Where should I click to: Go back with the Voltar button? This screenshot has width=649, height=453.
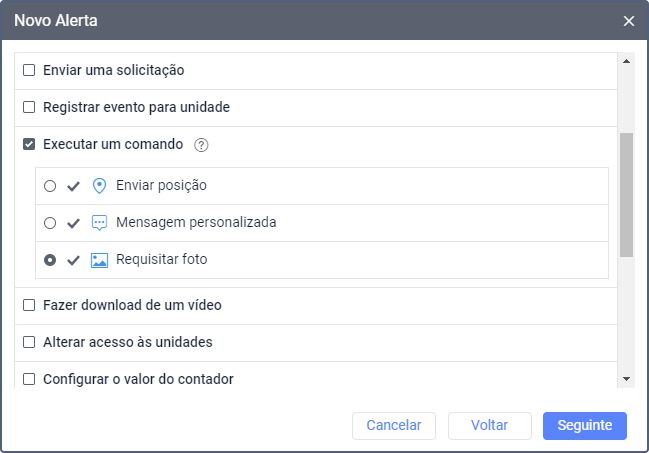tap(490, 425)
